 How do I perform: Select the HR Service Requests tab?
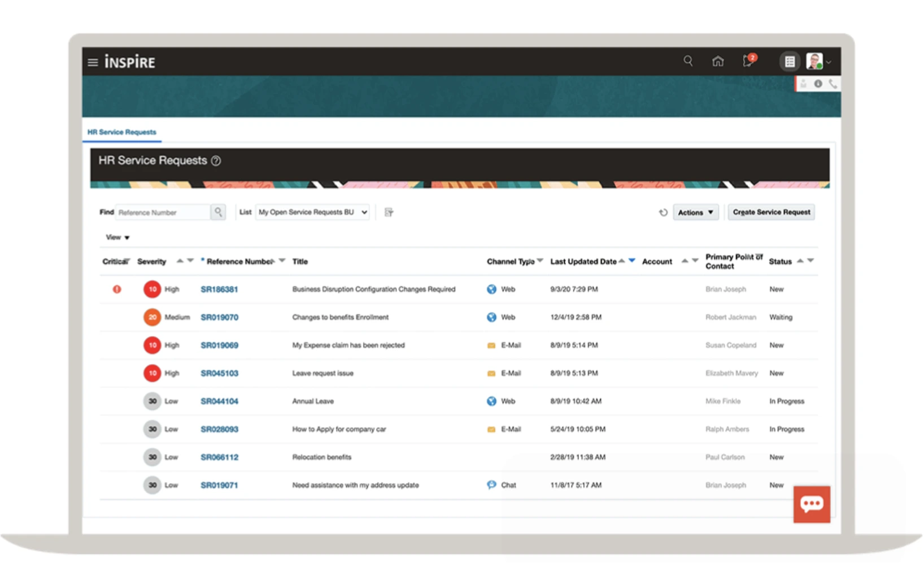coord(121,132)
